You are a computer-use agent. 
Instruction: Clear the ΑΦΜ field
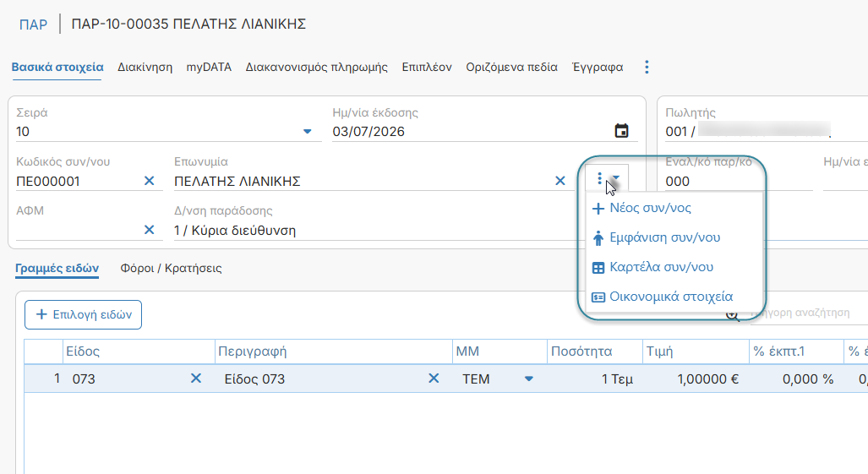click(x=149, y=230)
